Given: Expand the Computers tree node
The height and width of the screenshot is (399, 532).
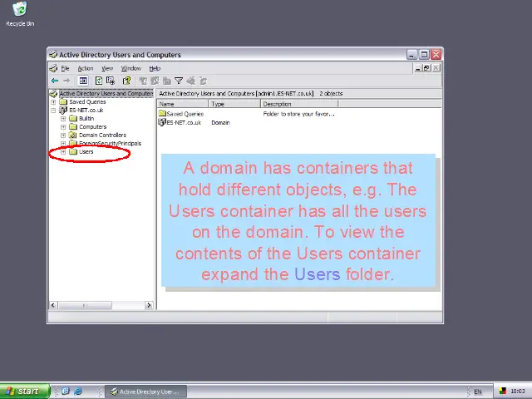Looking at the screenshot, I should [x=63, y=127].
